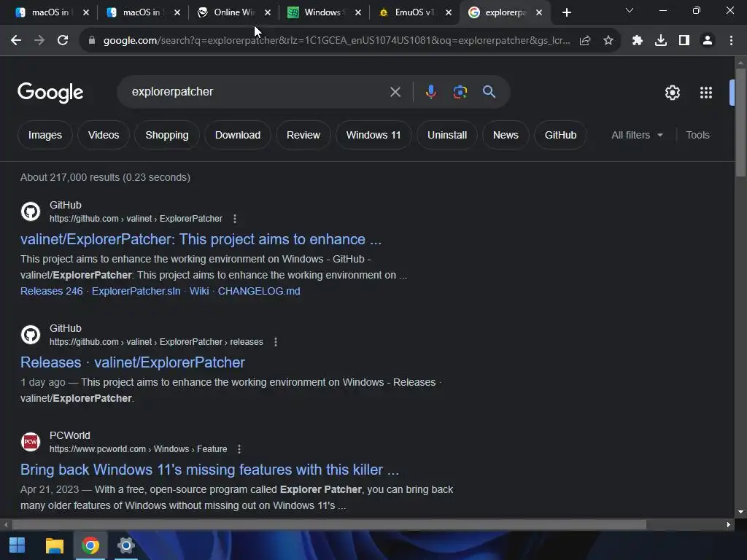747x560 pixels.
Task: Click the browser forward arrow
Action: coord(39,41)
